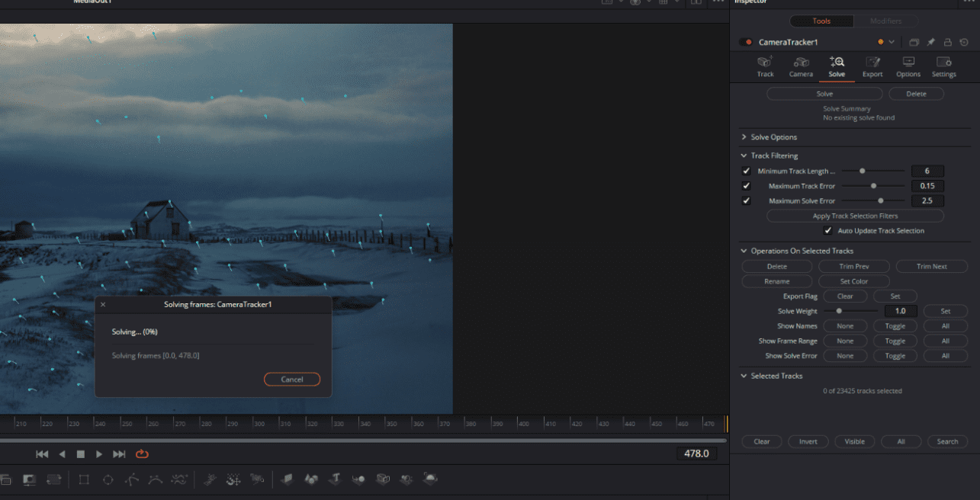This screenshot has height=500, width=980.
Task: Add a Camera 3D node
Action: (383, 479)
